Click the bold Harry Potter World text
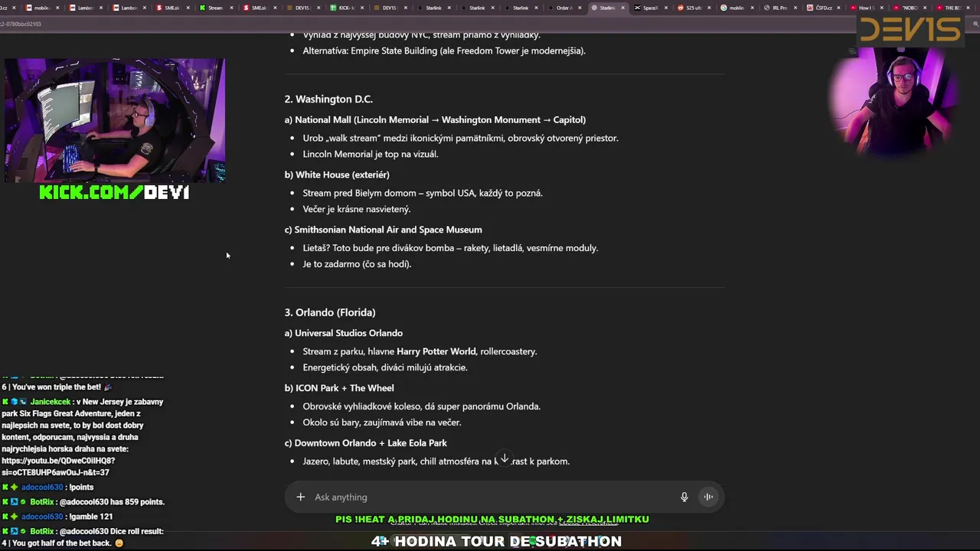This screenshot has width=980, height=551. [436, 351]
